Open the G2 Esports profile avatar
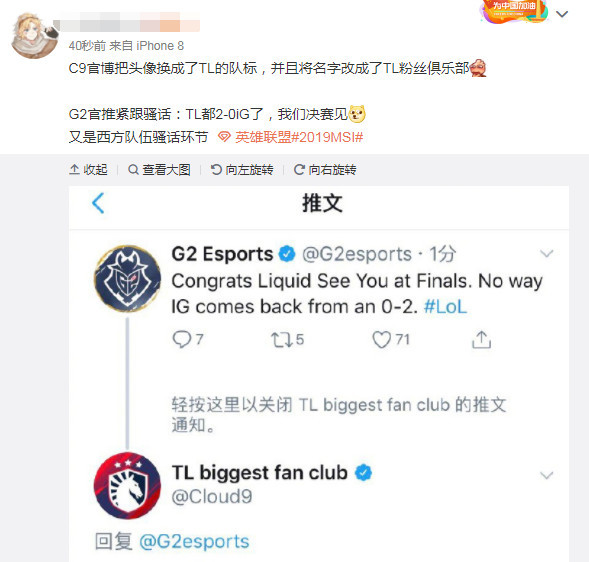This screenshot has width=589, height=562. 127,278
